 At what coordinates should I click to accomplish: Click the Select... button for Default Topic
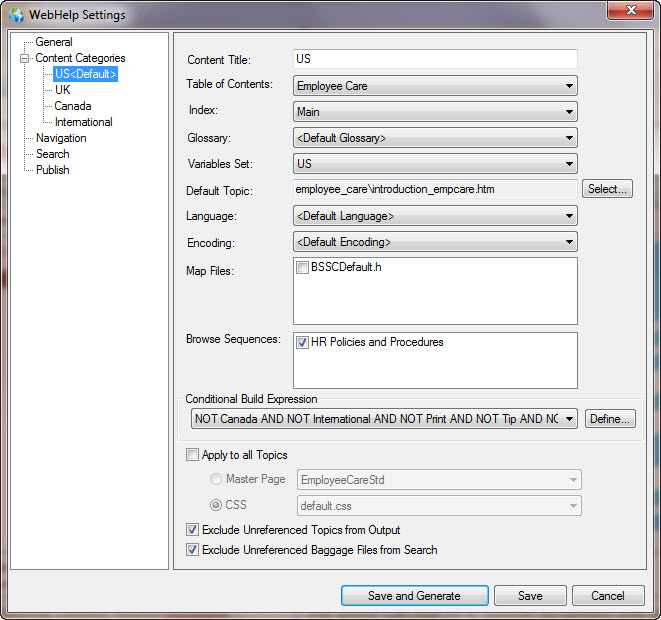pyautogui.click(x=607, y=189)
